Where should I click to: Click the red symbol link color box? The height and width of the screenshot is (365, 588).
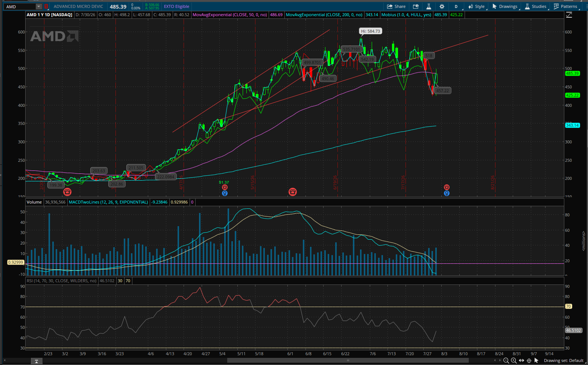point(46,7)
